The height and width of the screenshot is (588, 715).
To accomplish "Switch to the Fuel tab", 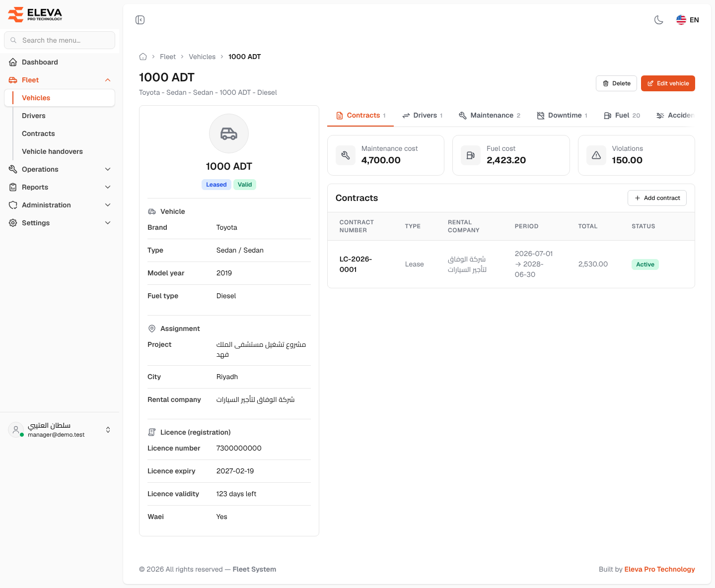I will 622,115.
